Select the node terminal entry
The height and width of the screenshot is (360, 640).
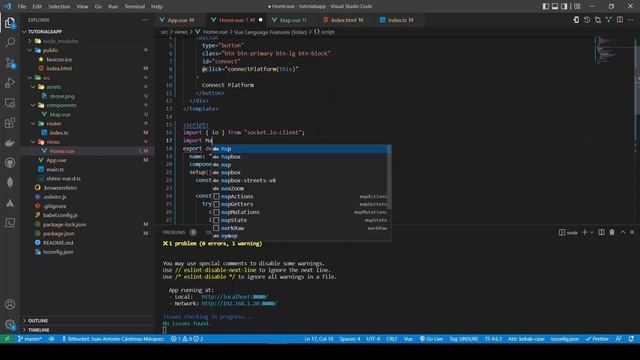click(x=568, y=232)
